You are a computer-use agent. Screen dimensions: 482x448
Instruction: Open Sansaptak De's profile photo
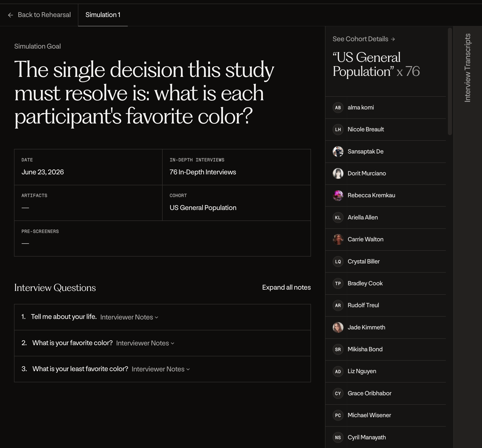point(338,152)
